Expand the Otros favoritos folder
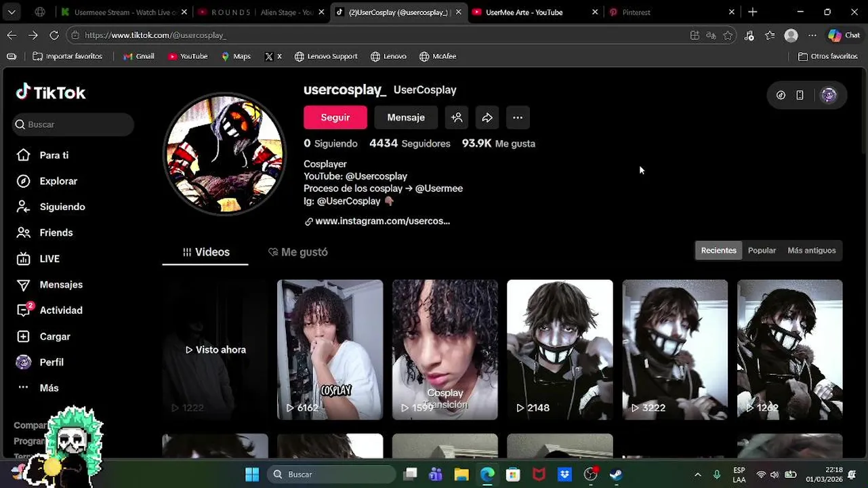This screenshot has height=488, width=868. pos(828,56)
